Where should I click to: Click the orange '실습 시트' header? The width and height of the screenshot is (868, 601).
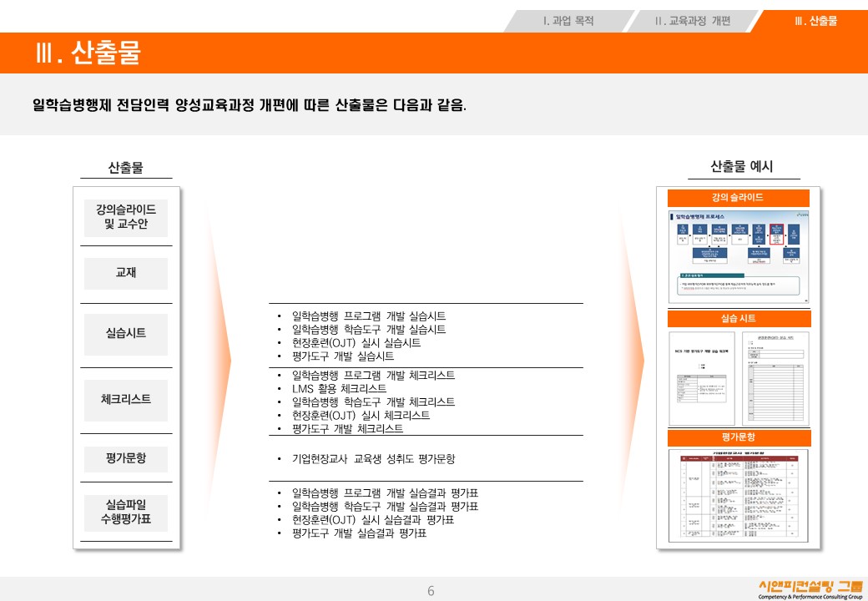click(x=739, y=318)
